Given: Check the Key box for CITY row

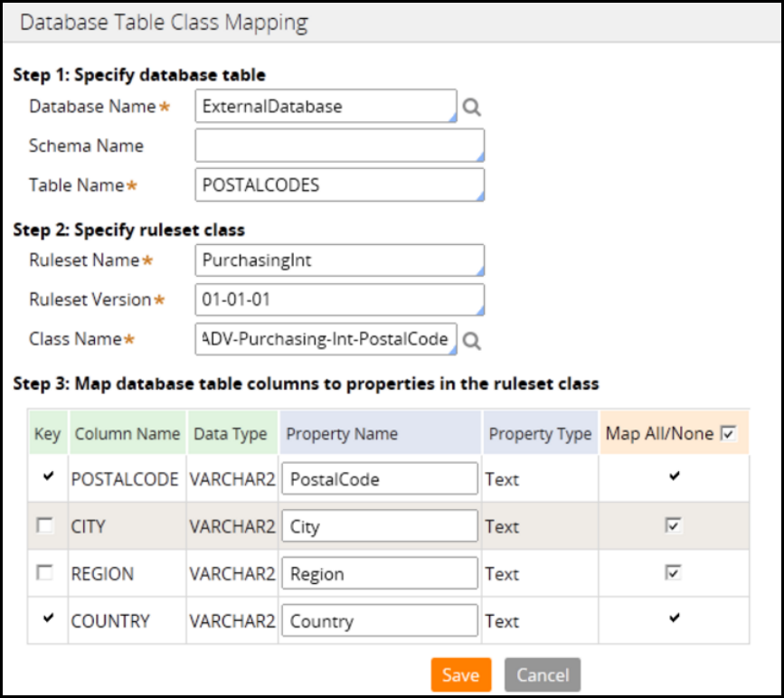Looking at the screenshot, I should 45,525.
